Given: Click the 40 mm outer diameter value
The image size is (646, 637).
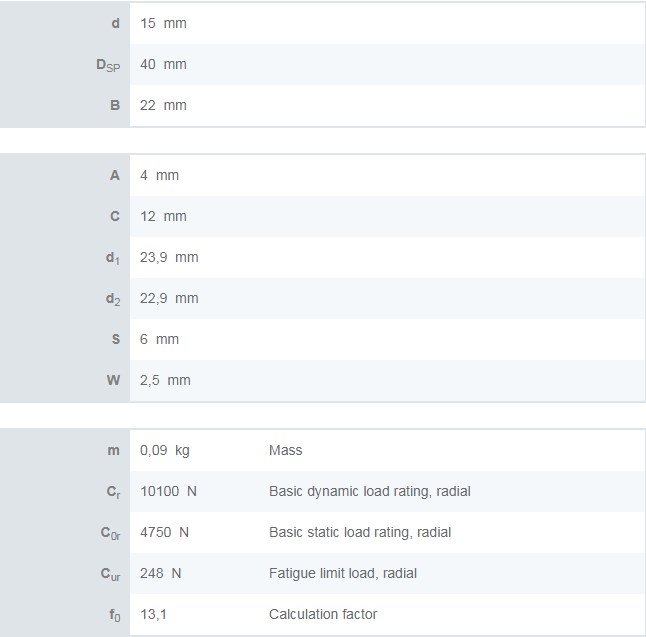Looking at the screenshot, I should coord(163,64).
